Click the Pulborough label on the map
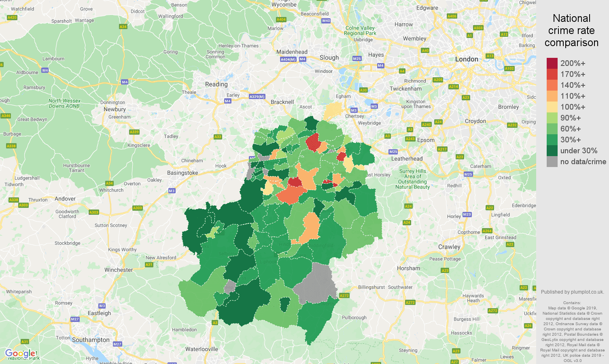 pyautogui.click(x=354, y=317)
